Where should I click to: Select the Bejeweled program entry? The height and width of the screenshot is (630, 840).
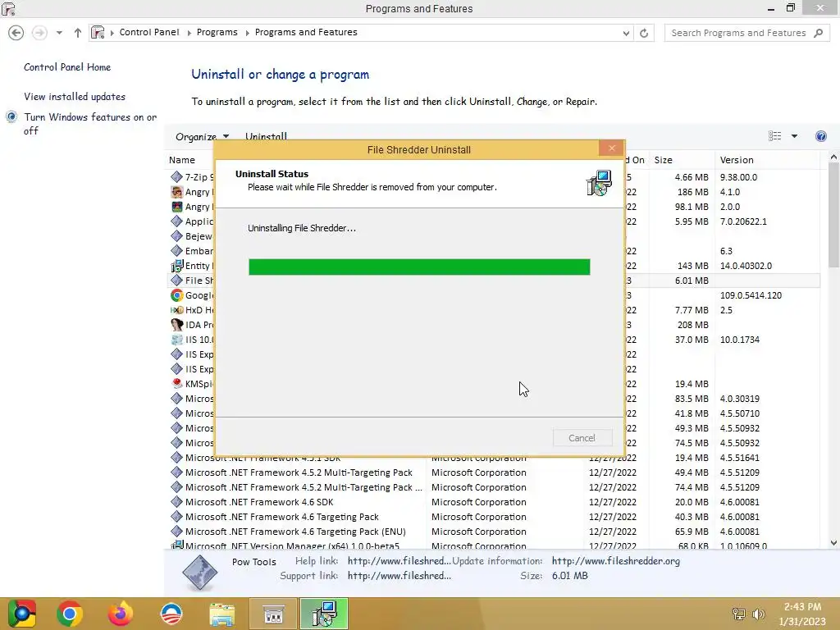[x=191, y=236]
